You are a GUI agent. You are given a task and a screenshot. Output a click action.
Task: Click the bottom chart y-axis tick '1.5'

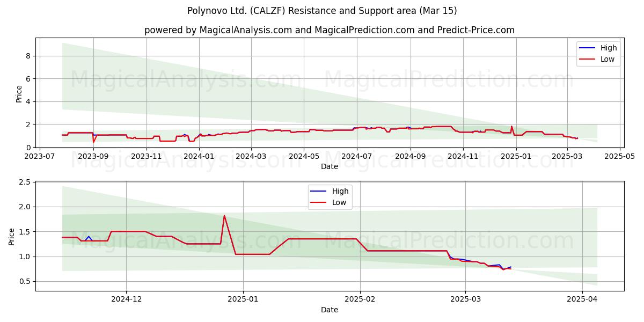point(26,232)
